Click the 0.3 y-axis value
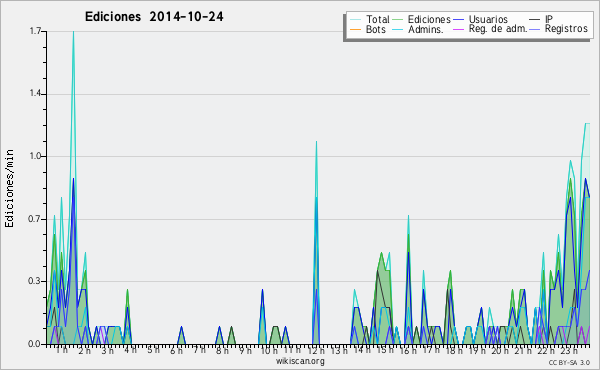Image resolution: width=600 pixels, height=370 pixels. [35, 281]
